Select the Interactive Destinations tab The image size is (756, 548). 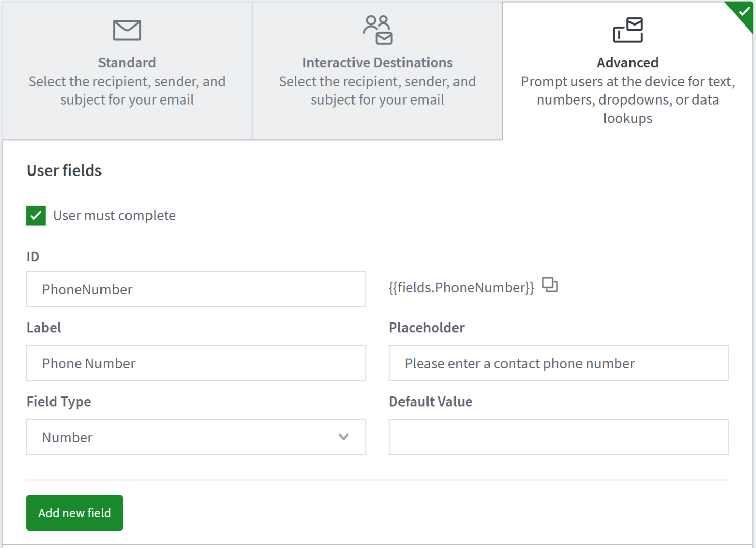point(377,71)
